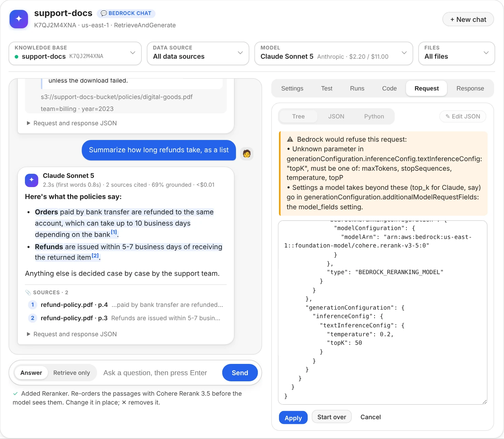Screen dimensions: 504x439
Task: Click the question input field
Action: (159, 373)
